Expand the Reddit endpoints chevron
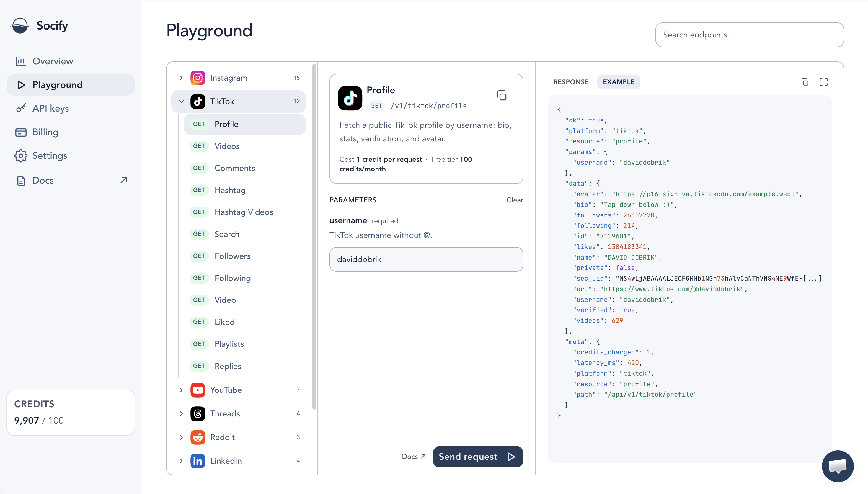 tap(181, 437)
